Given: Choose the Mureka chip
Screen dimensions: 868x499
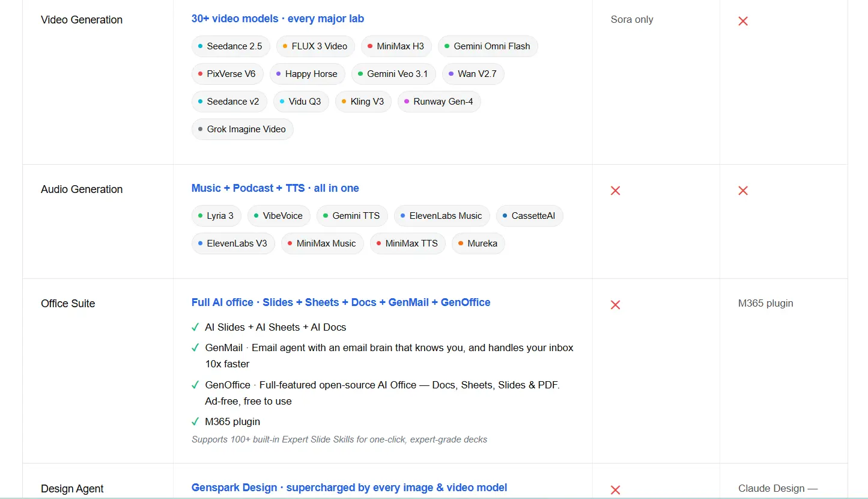Looking at the screenshot, I should pos(478,243).
